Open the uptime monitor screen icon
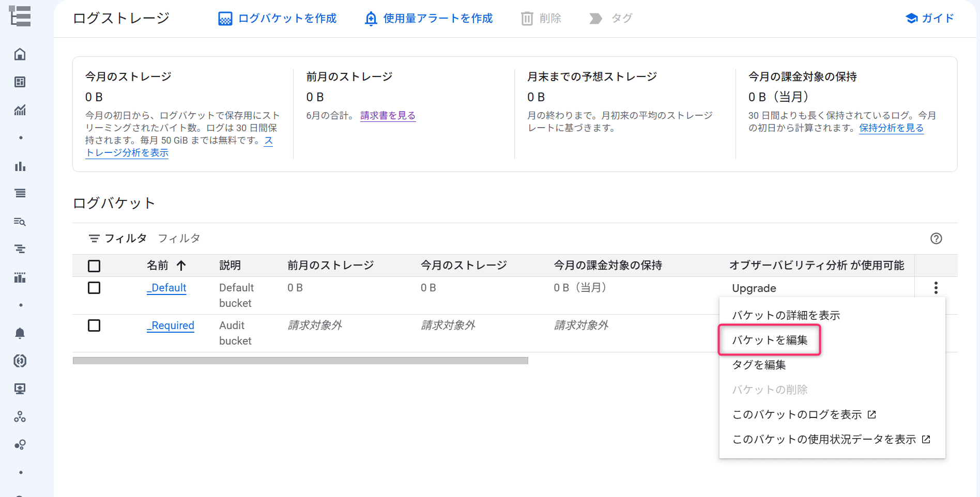This screenshot has height=497, width=980. point(20,389)
